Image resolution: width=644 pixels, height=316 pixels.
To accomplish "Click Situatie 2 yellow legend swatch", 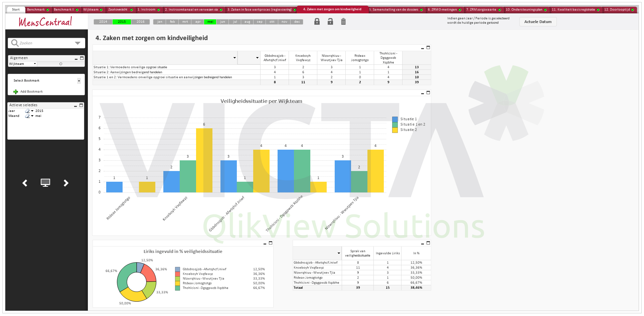I will [x=395, y=130].
